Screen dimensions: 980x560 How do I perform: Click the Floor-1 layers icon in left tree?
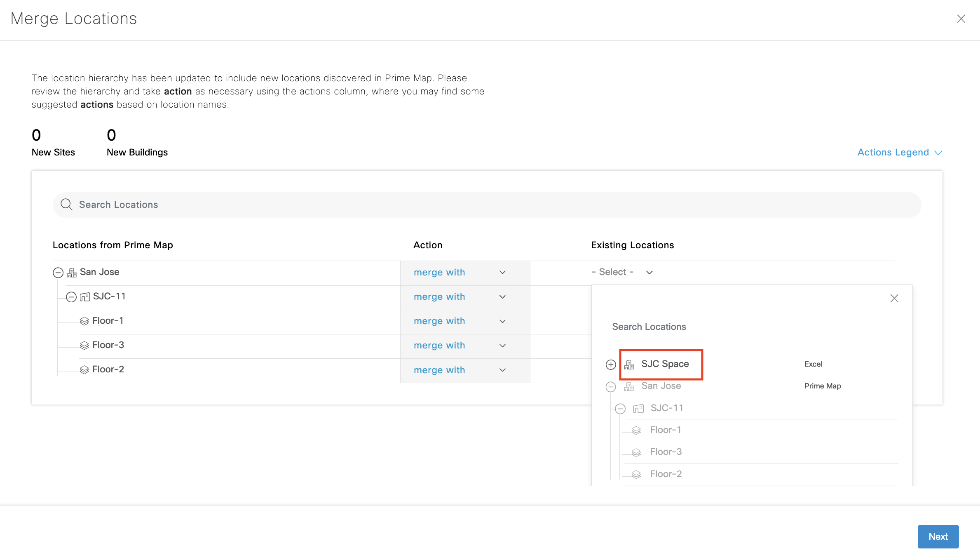point(84,321)
